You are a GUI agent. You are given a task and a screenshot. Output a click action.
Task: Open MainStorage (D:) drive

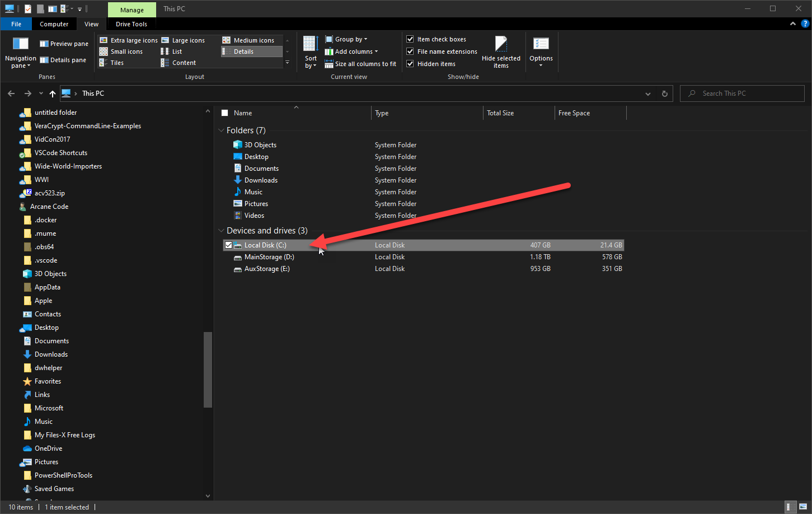(x=269, y=257)
